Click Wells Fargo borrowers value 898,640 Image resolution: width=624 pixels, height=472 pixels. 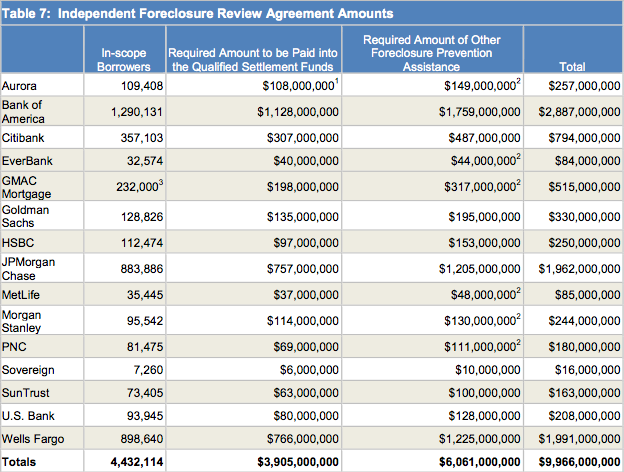(x=142, y=439)
